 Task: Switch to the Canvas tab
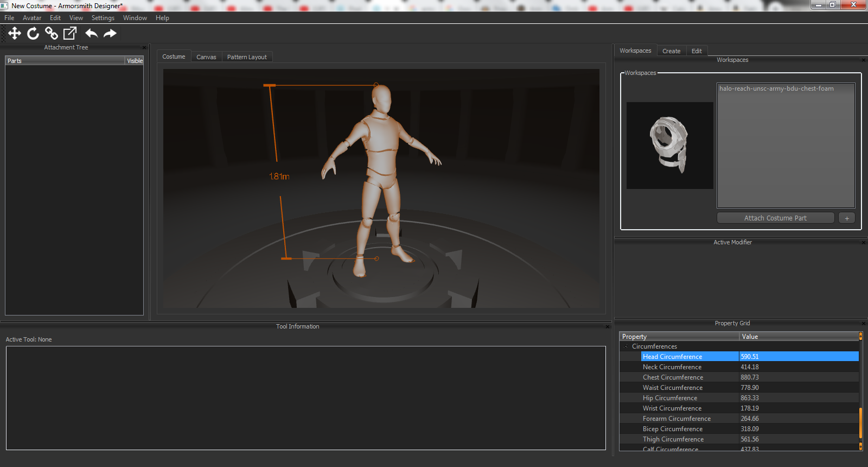tap(206, 57)
